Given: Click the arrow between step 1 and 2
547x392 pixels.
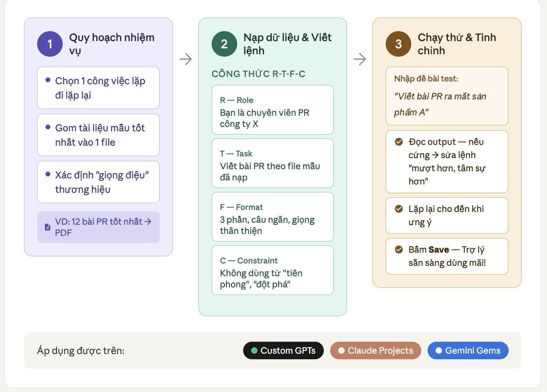Looking at the screenshot, I should (x=186, y=59).
